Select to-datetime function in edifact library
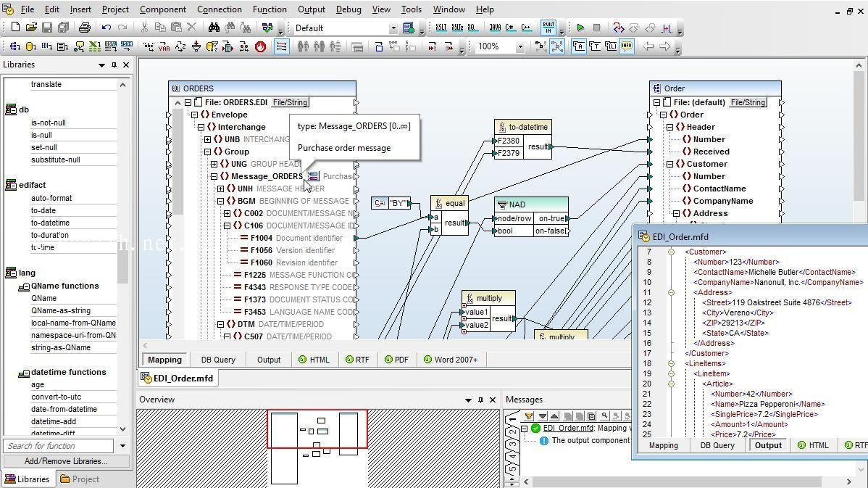 pos(51,223)
